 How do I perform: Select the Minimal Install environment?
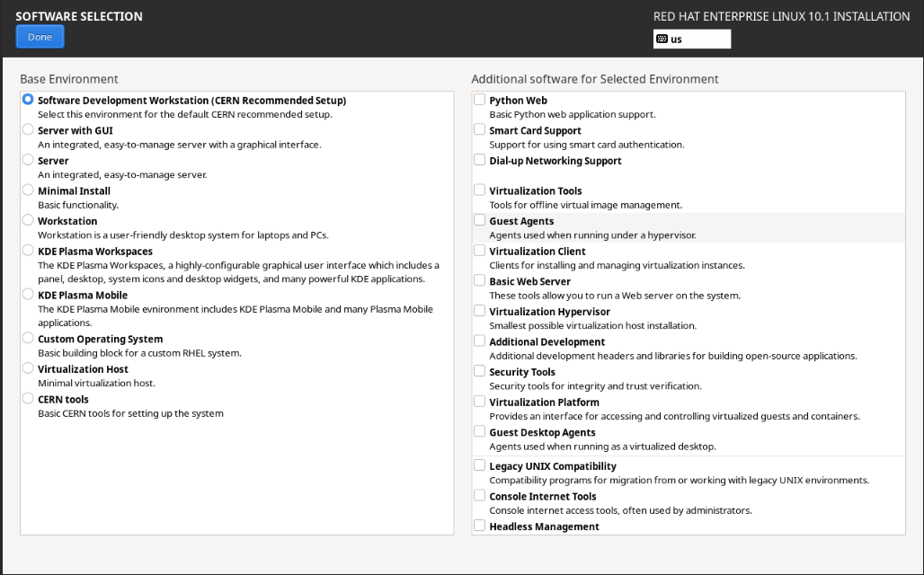click(x=27, y=190)
